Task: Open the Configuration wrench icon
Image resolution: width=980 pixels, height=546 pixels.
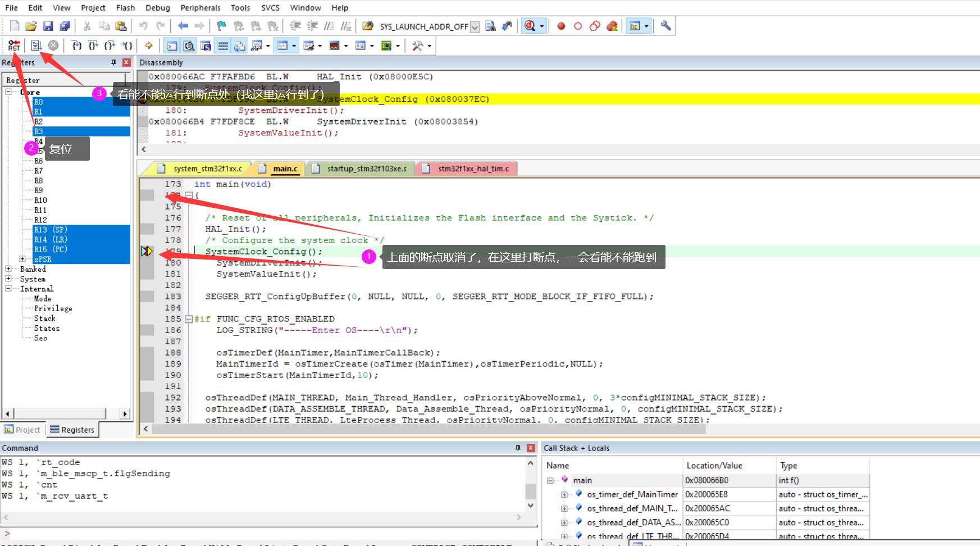Action: 666,26
